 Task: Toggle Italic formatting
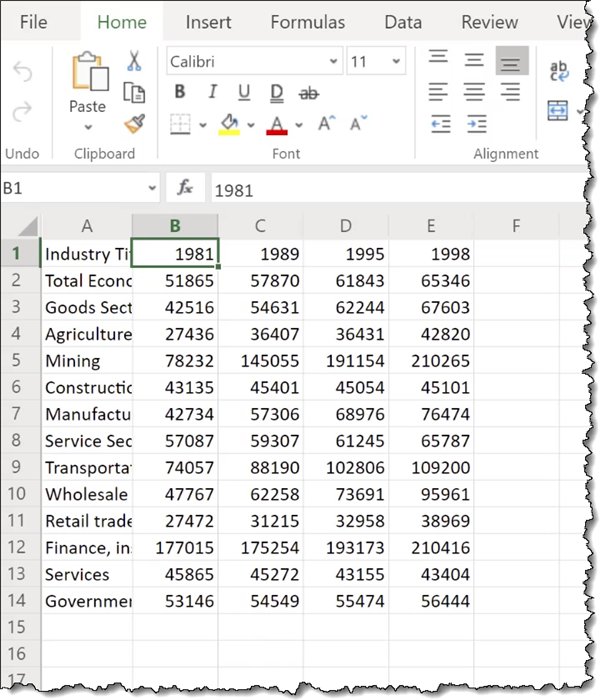212,93
